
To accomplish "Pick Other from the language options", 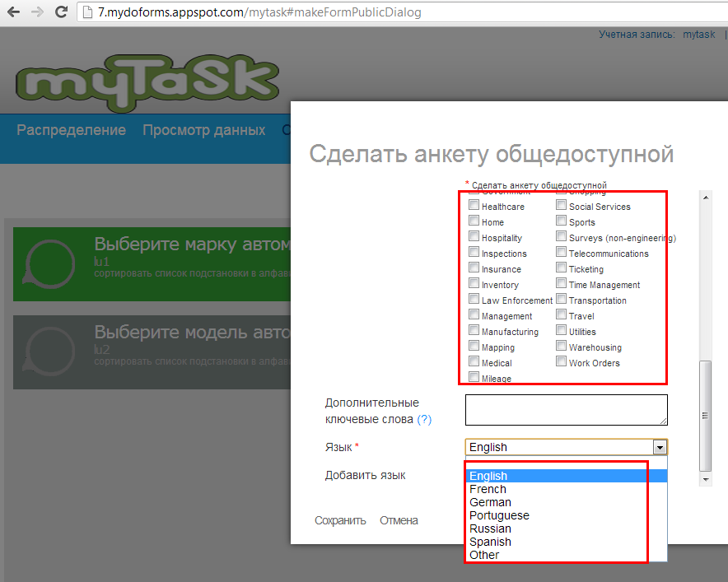I will click(x=484, y=555).
